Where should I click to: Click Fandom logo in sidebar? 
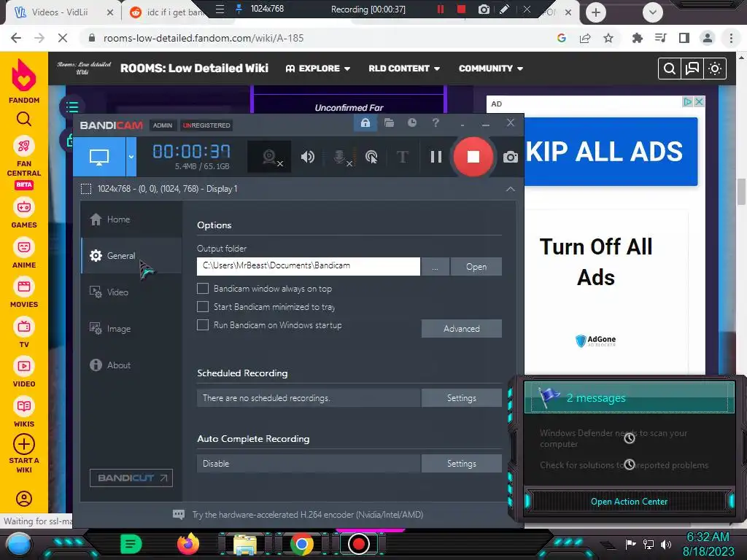click(x=24, y=81)
